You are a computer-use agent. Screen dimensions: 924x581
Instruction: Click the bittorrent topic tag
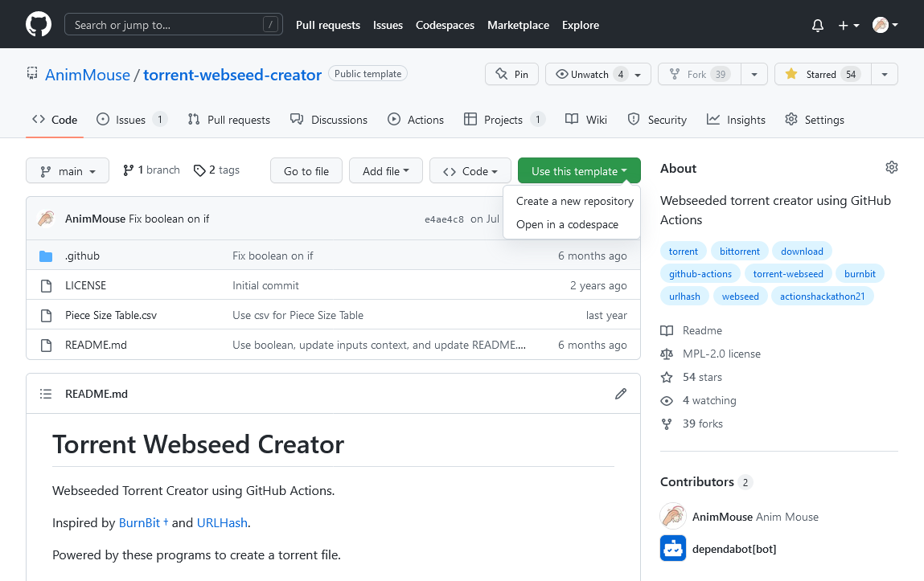[740, 252]
